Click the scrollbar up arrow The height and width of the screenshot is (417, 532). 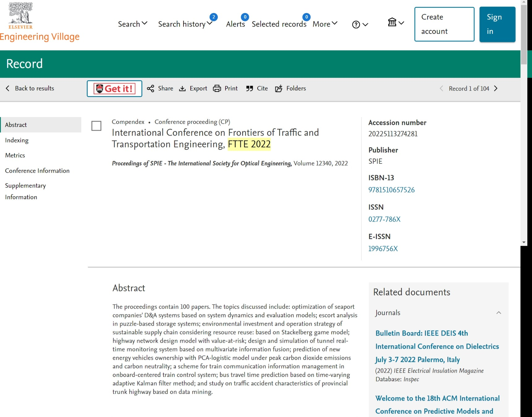tap(524, 2)
